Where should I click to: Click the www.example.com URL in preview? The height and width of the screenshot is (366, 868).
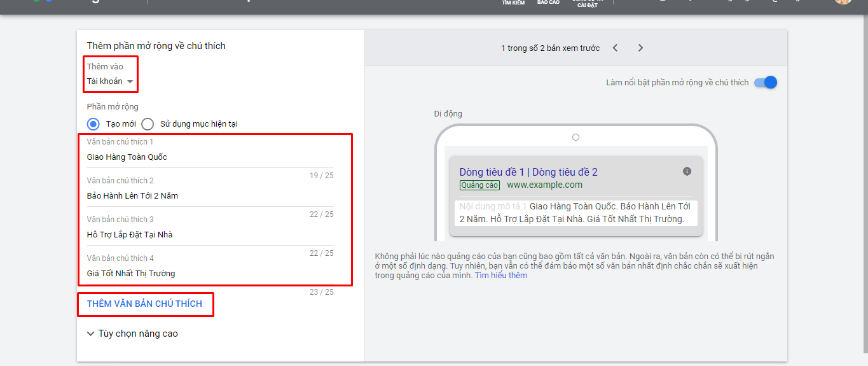pyautogui.click(x=544, y=185)
